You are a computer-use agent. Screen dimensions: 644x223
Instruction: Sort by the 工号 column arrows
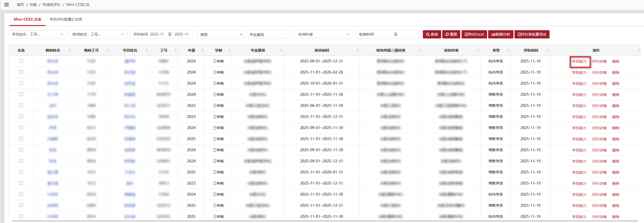[175, 50]
